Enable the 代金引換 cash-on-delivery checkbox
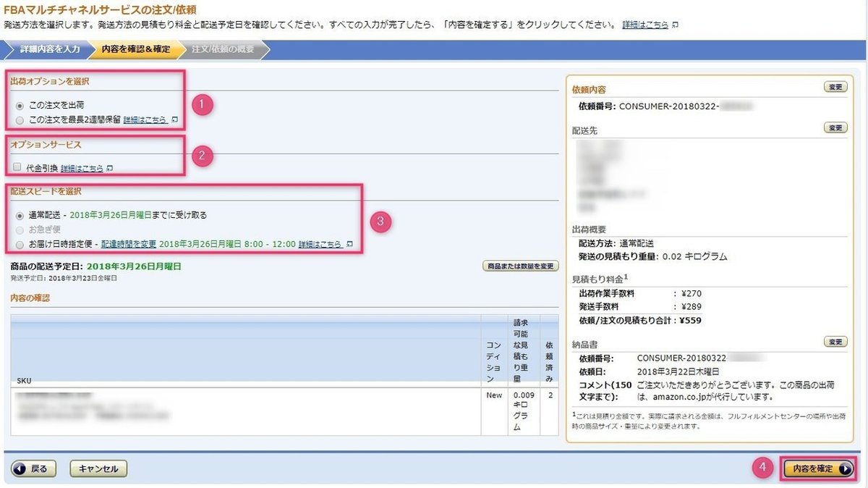 click(16, 166)
